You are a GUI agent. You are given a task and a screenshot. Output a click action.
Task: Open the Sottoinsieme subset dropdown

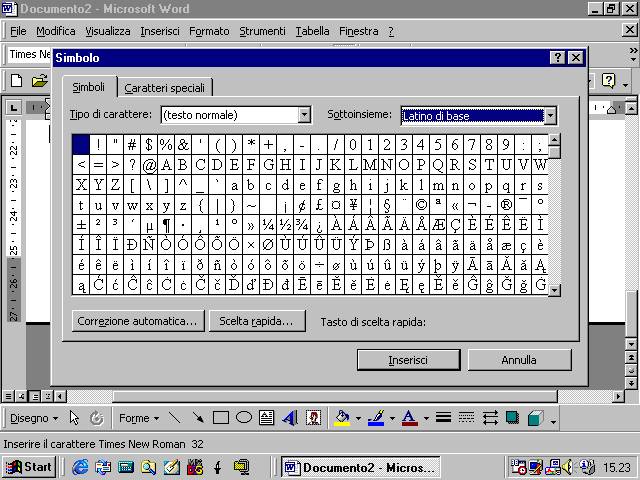click(x=550, y=116)
